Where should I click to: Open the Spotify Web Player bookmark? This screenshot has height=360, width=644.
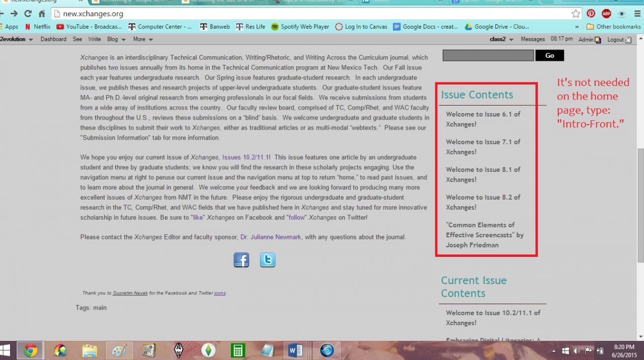[300, 27]
